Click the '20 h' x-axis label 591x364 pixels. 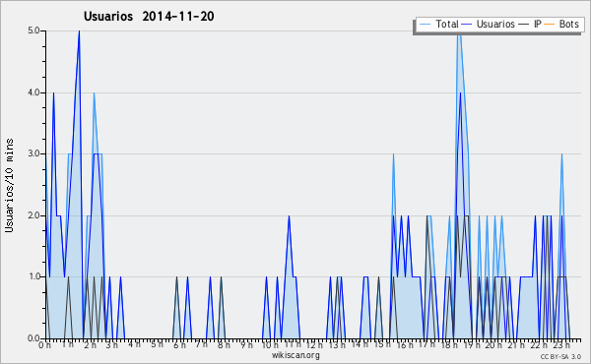[493, 345]
